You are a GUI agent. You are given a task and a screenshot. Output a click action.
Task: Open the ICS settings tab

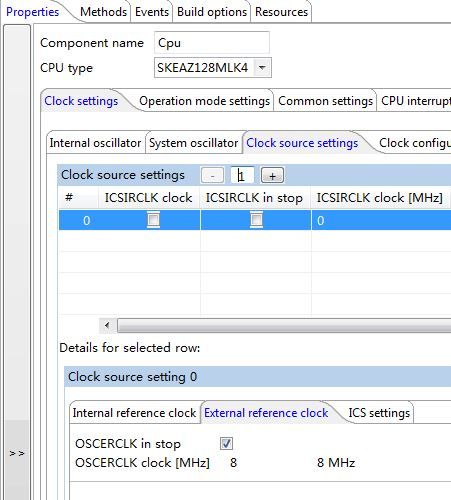[379, 413]
